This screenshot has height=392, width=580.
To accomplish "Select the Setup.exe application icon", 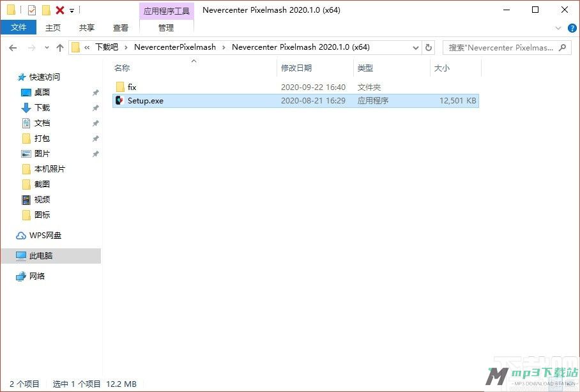I will pos(119,100).
